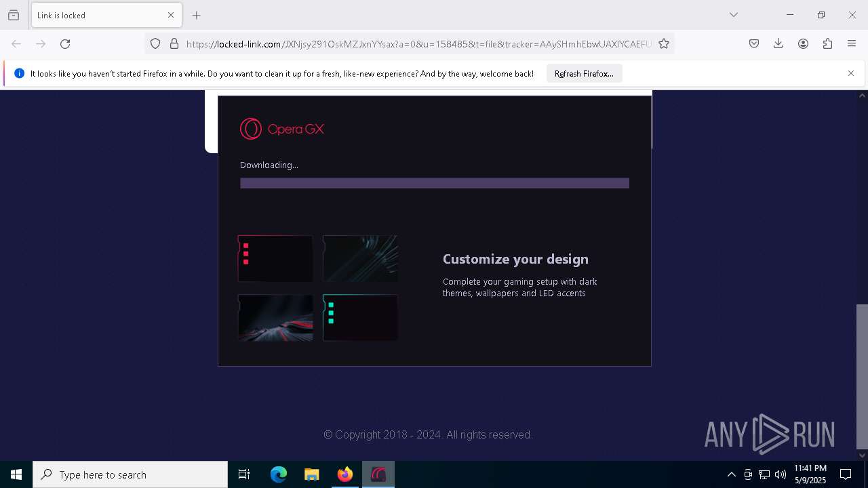Viewport: 868px width, 488px height.
Task: Open Windows notification center
Action: tap(846, 474)
